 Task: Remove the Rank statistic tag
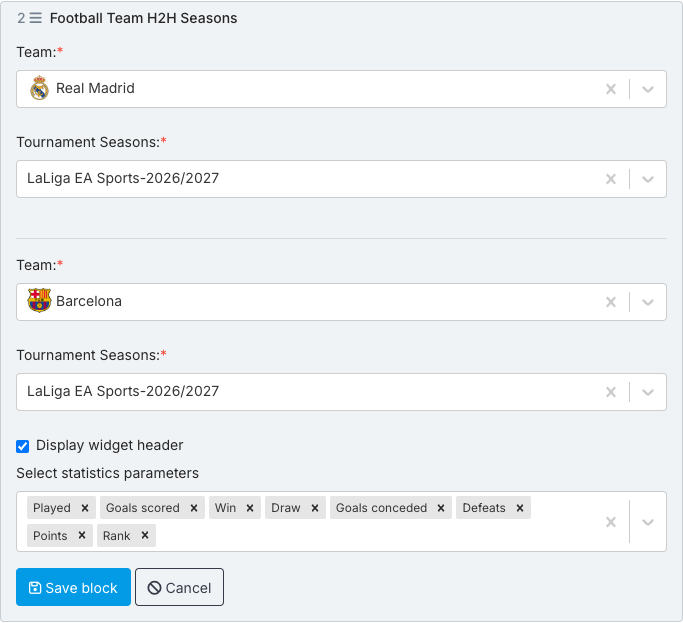(x=145, y=535)
